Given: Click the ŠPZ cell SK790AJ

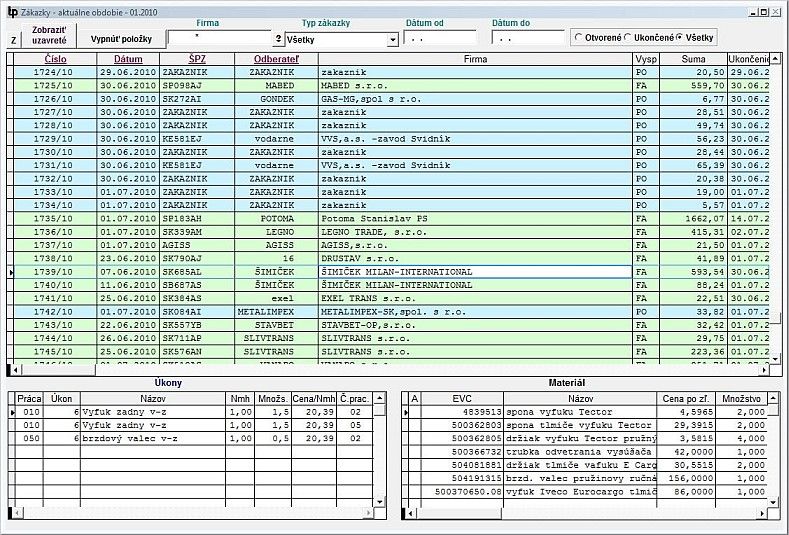Looking at the screenshot, I should [x=197, y=258].
